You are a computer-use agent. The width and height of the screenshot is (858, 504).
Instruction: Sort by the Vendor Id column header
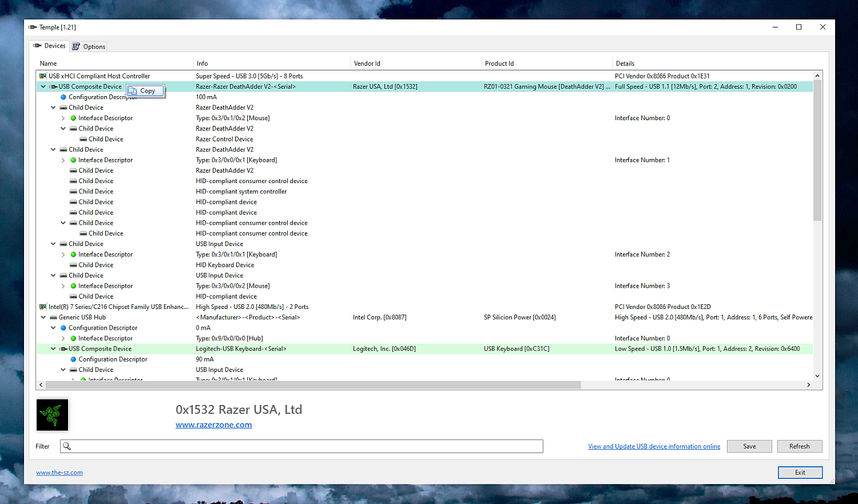415,64
